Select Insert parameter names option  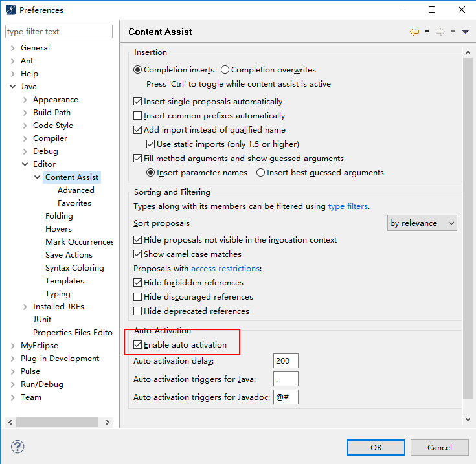pos(150,173)
